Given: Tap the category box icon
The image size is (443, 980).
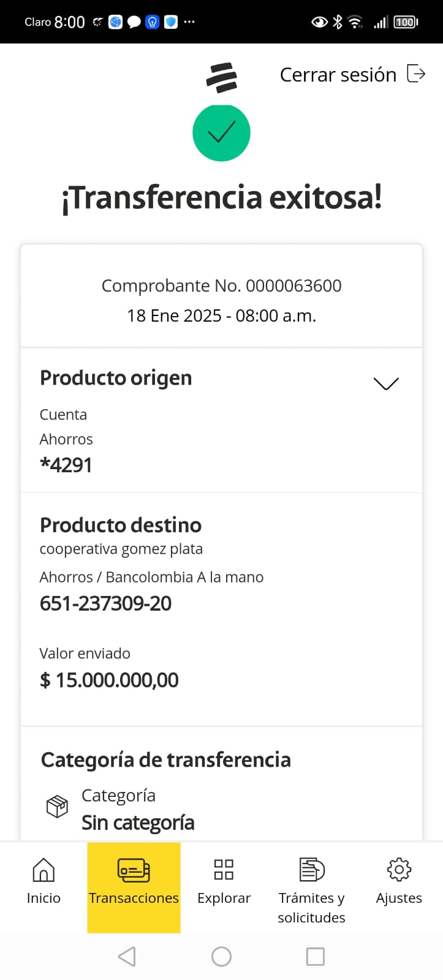Looking at the screenshot, I should pyautogui.click(x=57, y=807).
